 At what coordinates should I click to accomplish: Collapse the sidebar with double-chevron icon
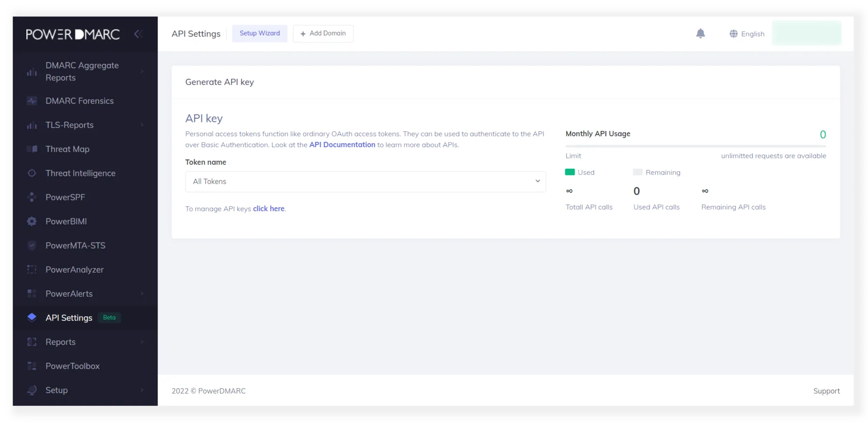138,34
